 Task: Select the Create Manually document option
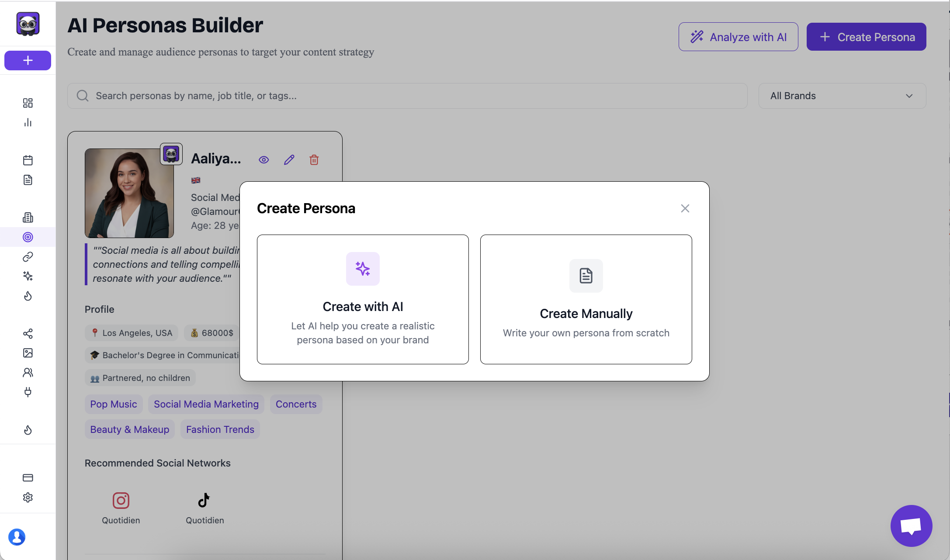(x=586, y=299)
